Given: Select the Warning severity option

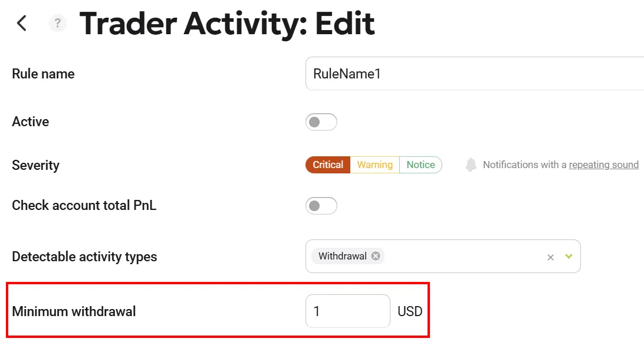Looking at the screenshot, I should [374, 165].
